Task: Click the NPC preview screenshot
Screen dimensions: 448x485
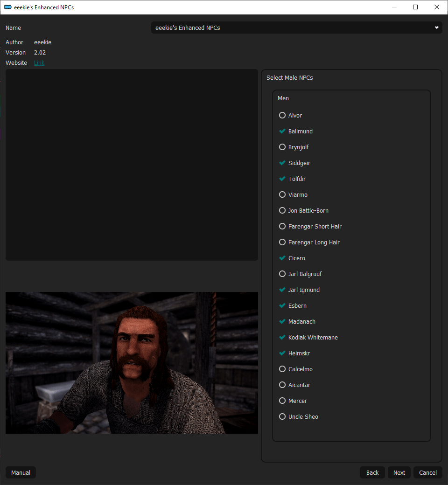Action: click(132, 363)
